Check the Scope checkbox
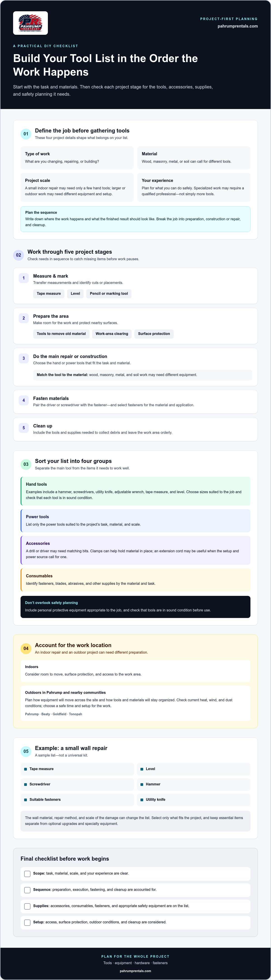 pos(27,874)
